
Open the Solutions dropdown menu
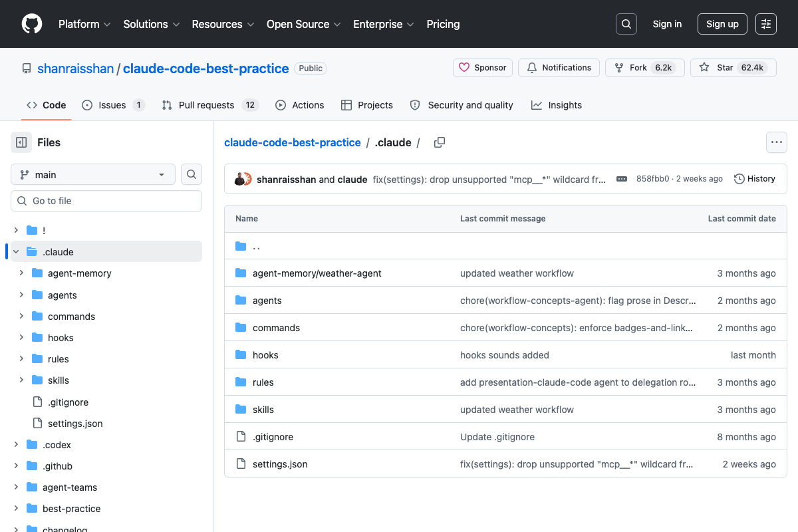point(152,24)
